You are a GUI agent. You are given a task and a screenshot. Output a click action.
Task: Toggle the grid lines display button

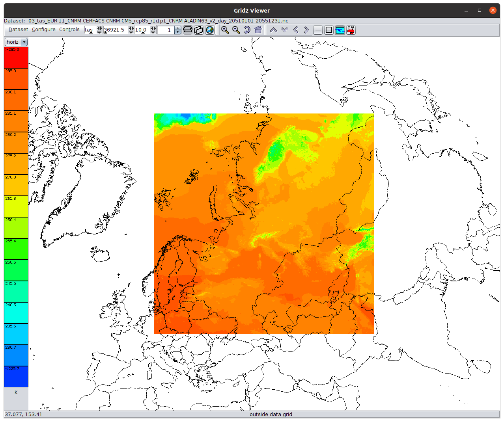329,30
